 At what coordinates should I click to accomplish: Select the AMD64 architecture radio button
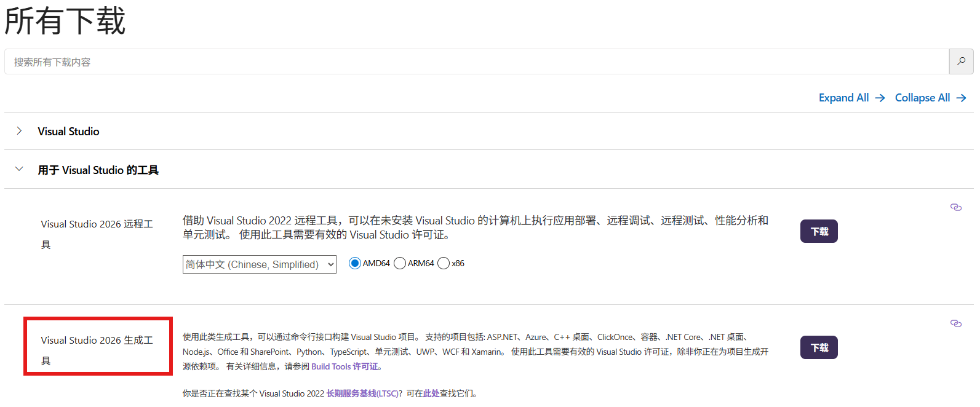click(x=354, y=263)
